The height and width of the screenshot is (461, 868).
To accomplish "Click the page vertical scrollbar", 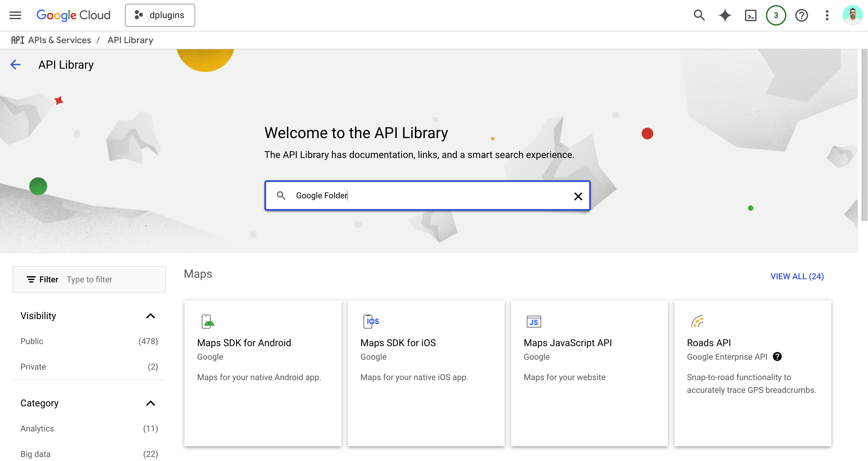I will (864, 135).
